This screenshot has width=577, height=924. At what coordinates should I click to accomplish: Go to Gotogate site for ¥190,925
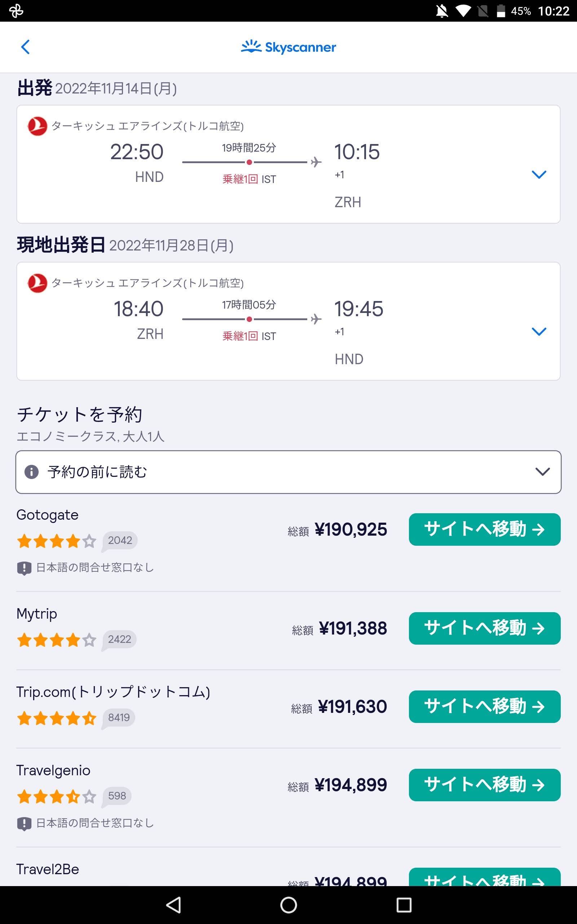484,529
